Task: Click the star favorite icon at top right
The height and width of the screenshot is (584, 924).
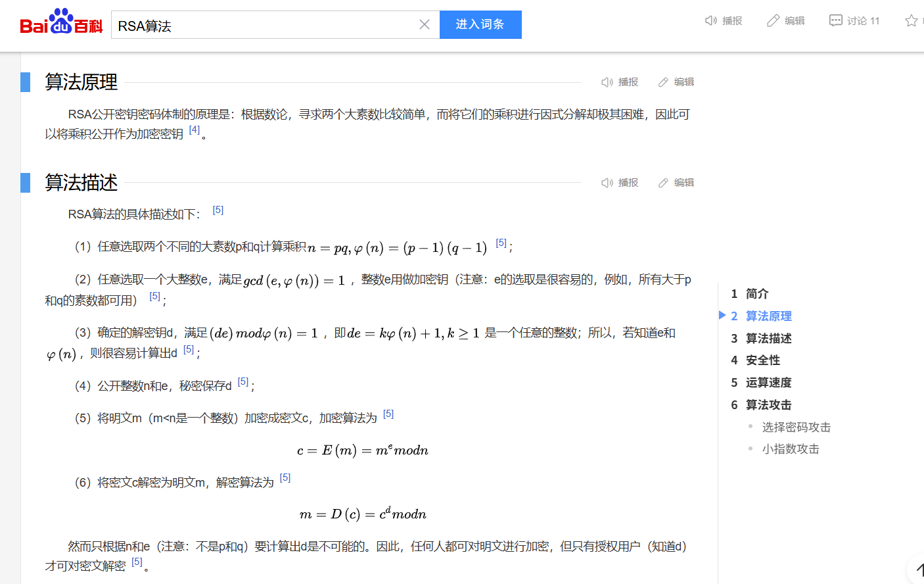Action: (x=912, y=20)
